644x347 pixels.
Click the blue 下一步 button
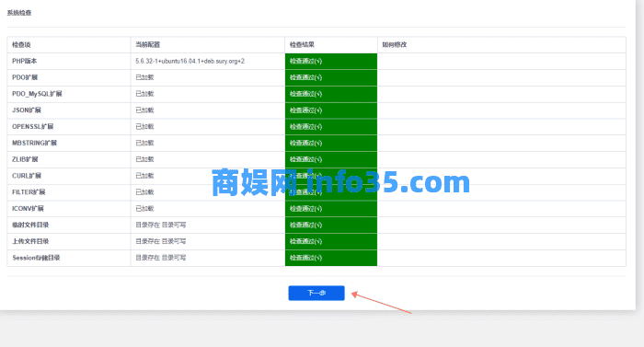click(x=316, y=293)
